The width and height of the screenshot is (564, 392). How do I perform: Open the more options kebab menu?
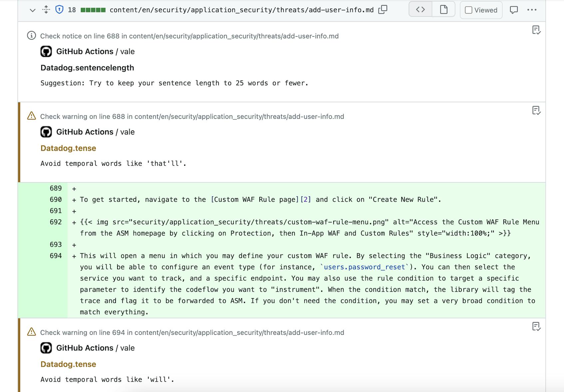[x=532, y=10]
